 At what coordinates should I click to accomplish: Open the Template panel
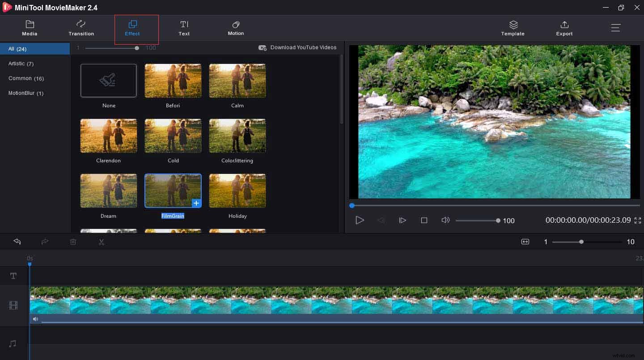click(x=513, y=28)
